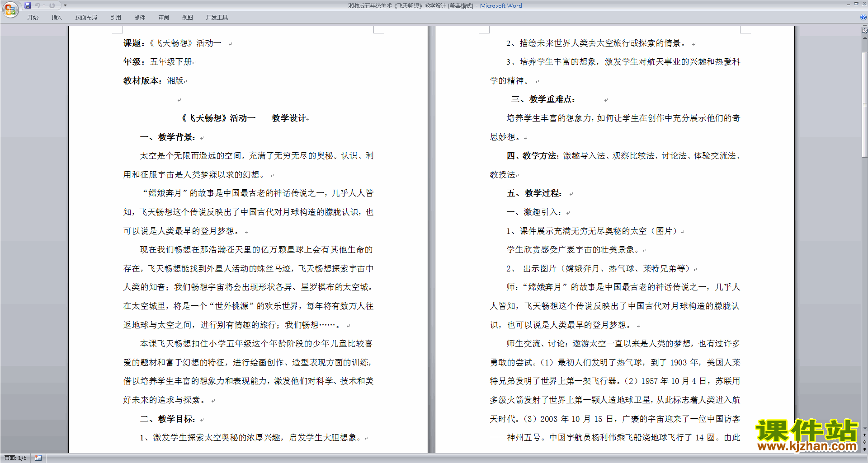Click the line 课题:《飞天畅想》活动一
This screenshot has height=463, width=868.
(172, 43)
